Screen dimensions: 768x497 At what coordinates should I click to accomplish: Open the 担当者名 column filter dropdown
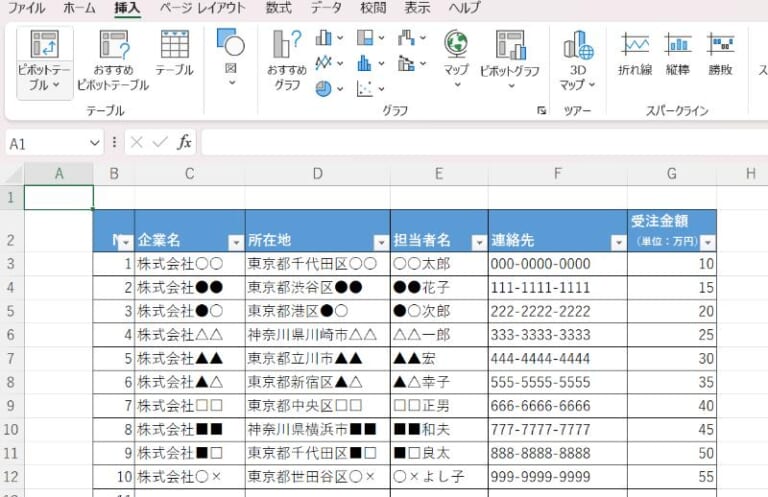pyautogui.click(x=479, y=242)
